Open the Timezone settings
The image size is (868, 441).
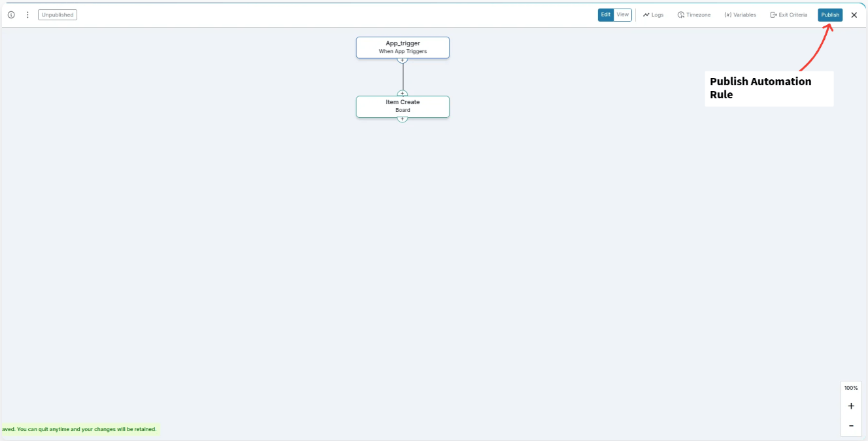tap(694, 14)
